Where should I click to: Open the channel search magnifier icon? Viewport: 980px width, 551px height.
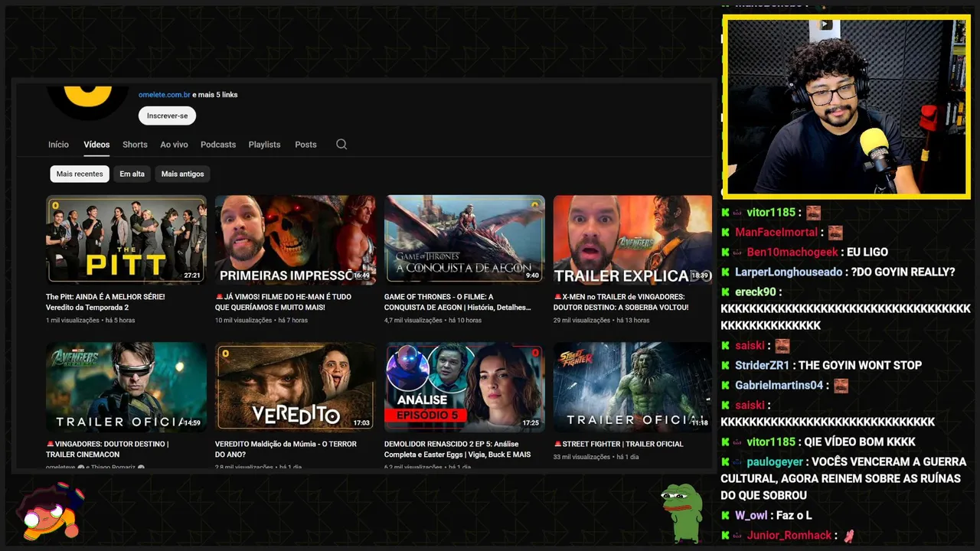(341, 144)
